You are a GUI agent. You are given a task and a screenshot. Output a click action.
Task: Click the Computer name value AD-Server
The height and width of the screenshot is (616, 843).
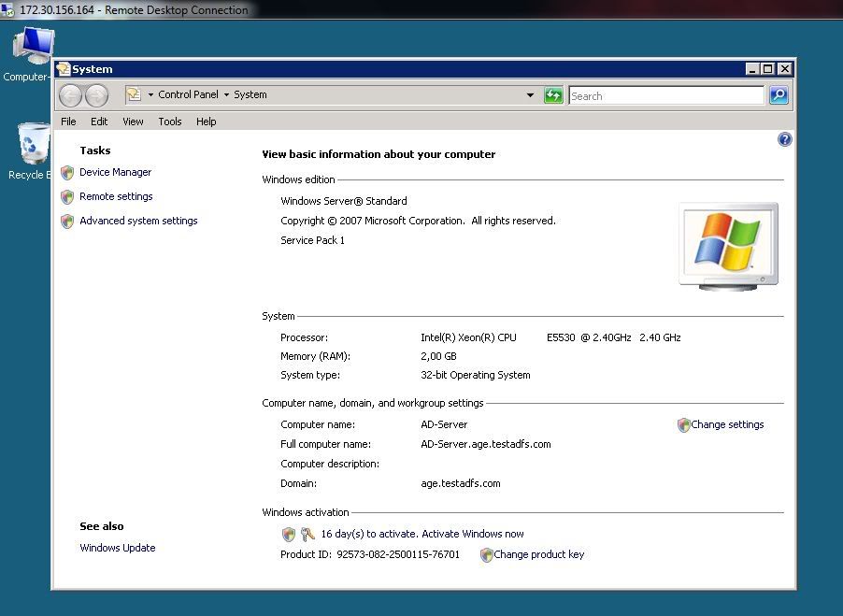pos(444,424)
